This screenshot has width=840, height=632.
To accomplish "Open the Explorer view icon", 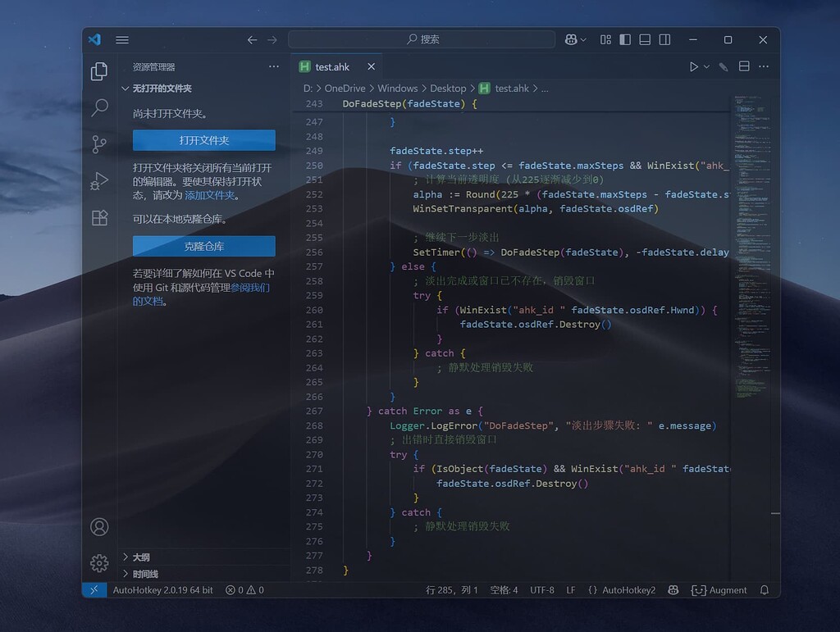I will (x=99, y=71).
